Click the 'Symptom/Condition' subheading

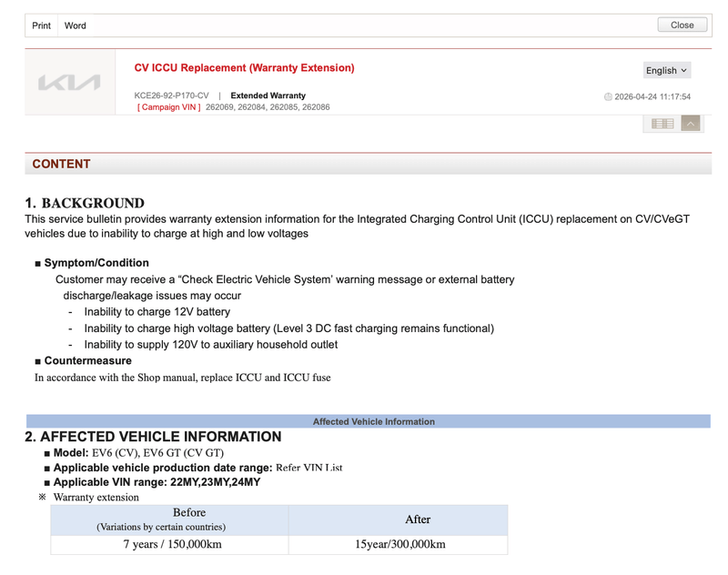click(96, 263)
